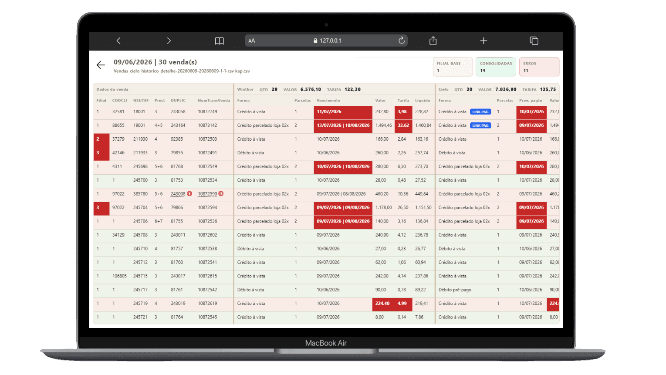Viewport: 666px width, 375px height.
Task: Open the underlined NumTransVenda link in row seven
Action: pyautogui.click(x=207, y=194)
